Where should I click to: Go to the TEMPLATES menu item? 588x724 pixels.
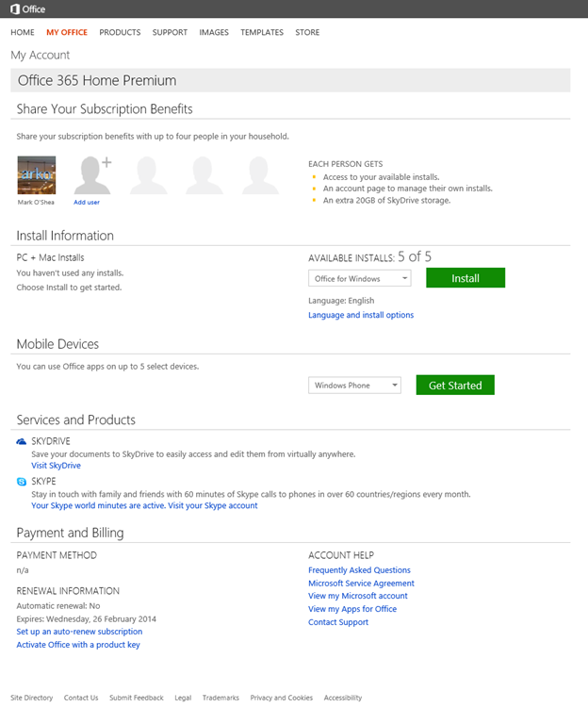262,33
